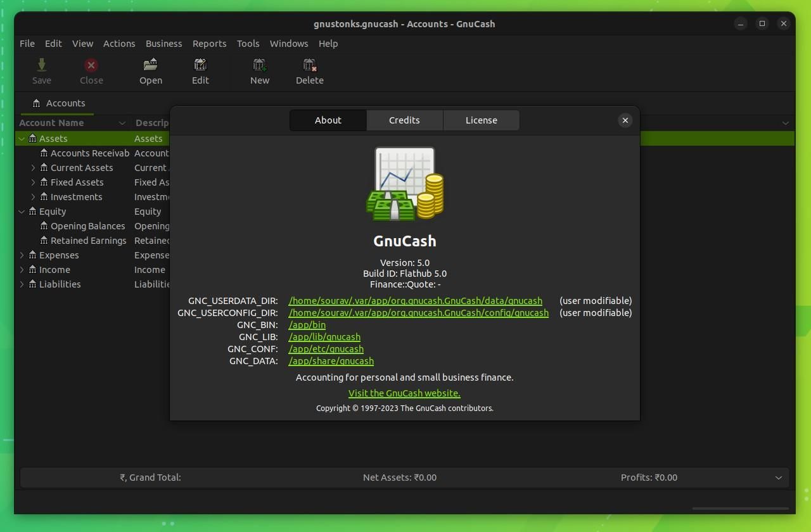Open the Reports menu
This screenshot has height=532, width=811.
pos(209,43)
